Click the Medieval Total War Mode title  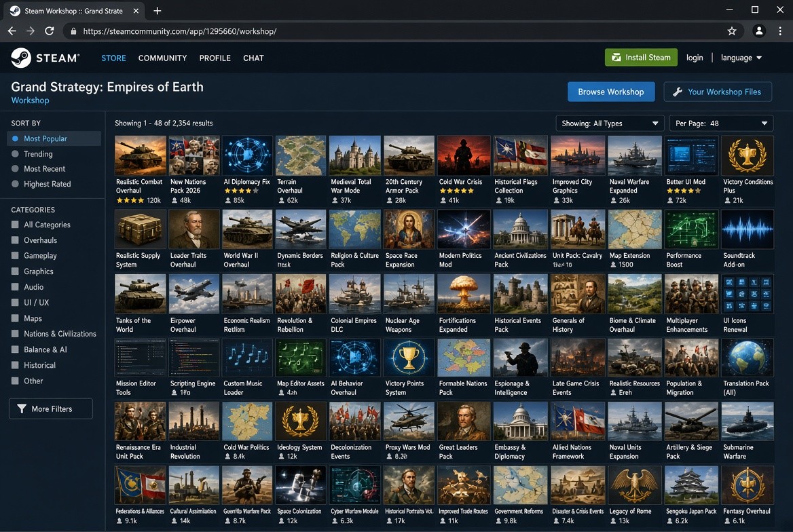click(350, 186)
